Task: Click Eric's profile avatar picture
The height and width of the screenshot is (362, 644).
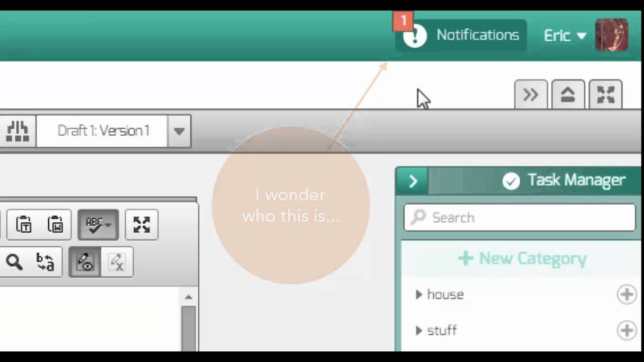Action: (x=611, y=35)
